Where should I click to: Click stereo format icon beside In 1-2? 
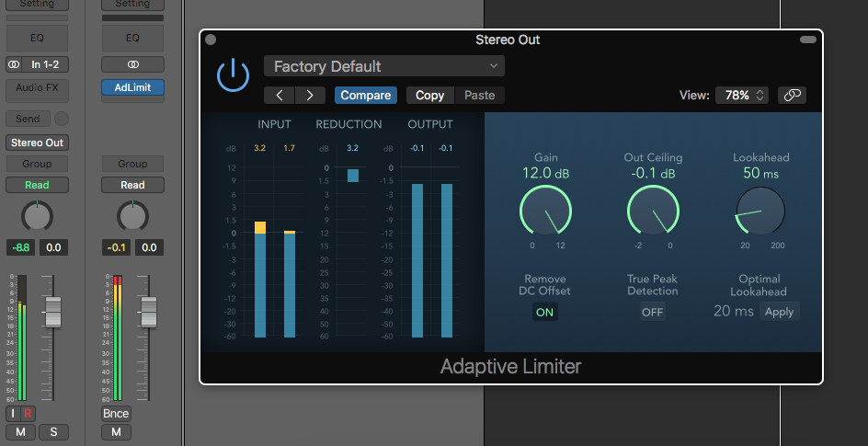13,64
